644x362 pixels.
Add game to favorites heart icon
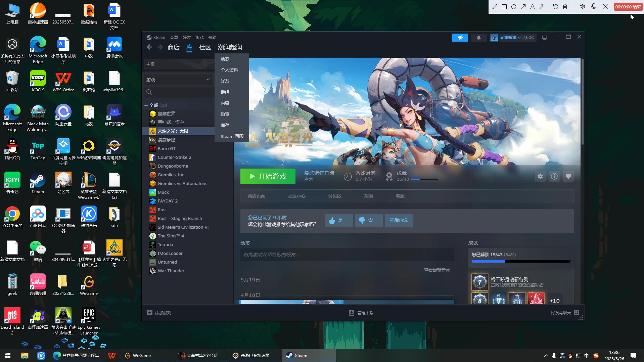point(568,176)
